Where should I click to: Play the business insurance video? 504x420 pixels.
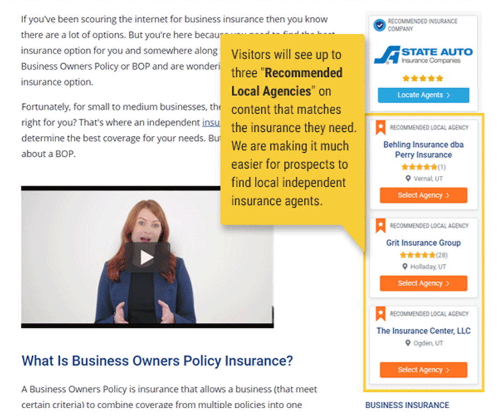click(x=147, y=257)
